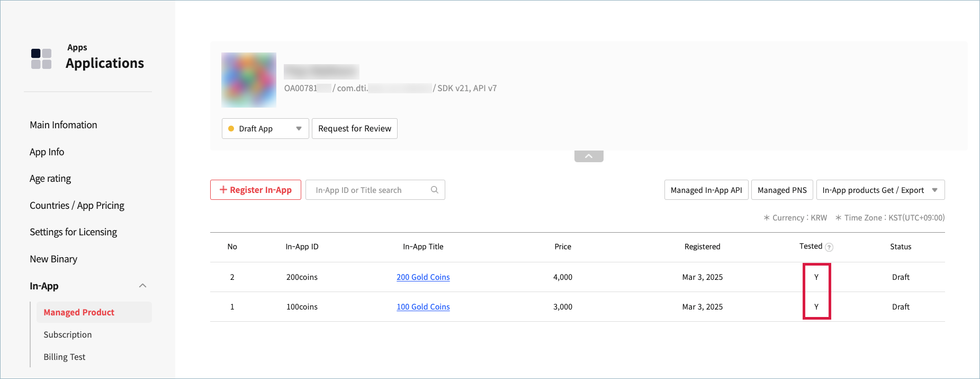The image size is (980, 379).
Task: Click Register In-App button
Action: tap(256, 190)
